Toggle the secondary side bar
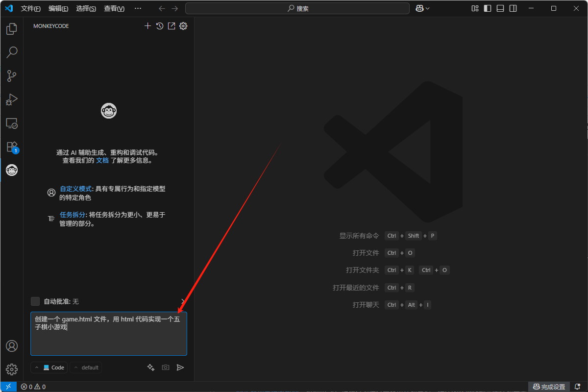The height and width of the screenshot is (392, 588). pos(513,8)
